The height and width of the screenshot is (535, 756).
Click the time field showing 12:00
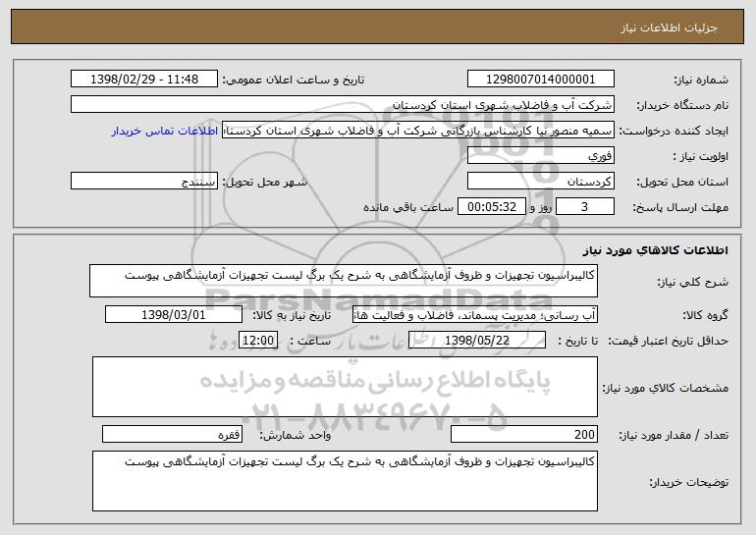[258, 341]
